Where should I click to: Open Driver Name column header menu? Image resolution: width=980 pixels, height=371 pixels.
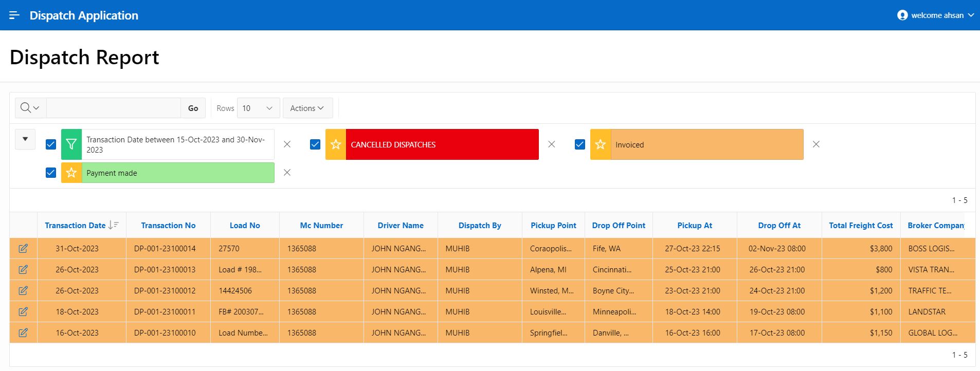[x=401, y=225]
